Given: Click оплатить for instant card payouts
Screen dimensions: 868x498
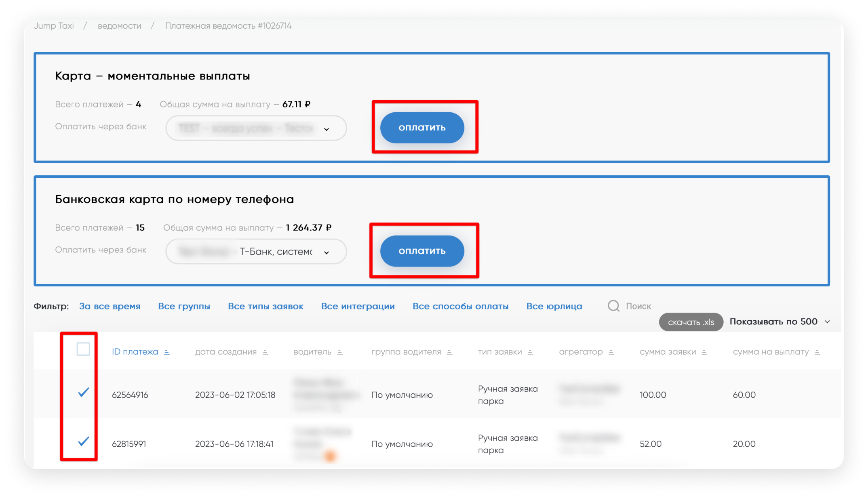Looking at the screenshot, I should pos(422,128).
